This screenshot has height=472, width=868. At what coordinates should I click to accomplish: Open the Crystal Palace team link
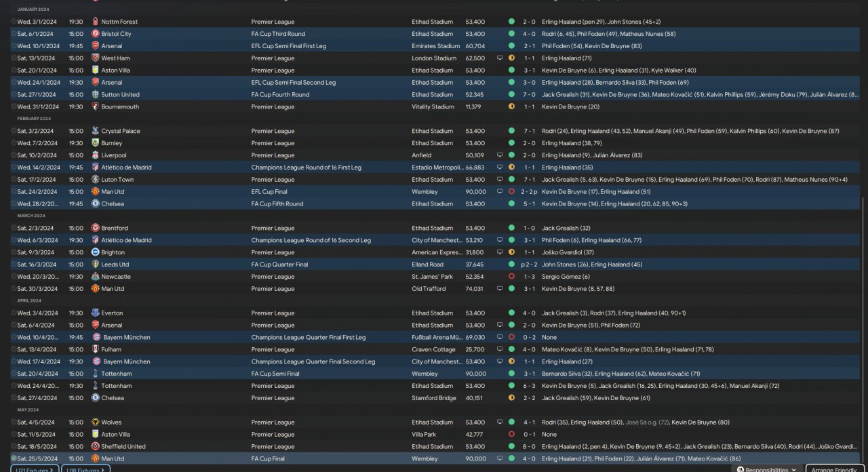[121, 131]
